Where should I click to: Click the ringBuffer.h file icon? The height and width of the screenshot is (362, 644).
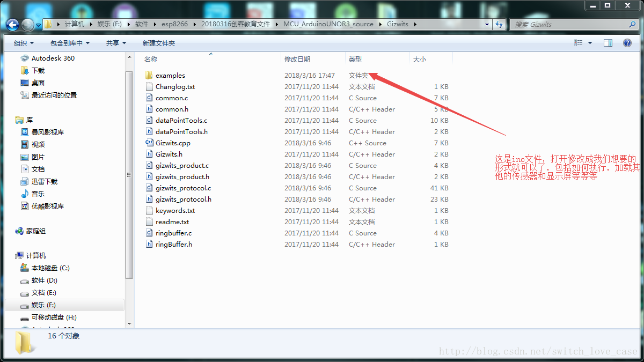click(x=149, y=244)
